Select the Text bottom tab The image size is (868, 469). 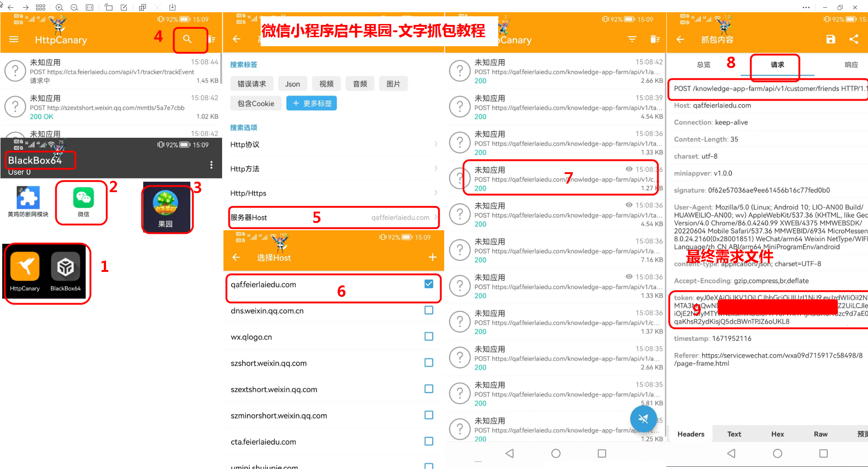pos(734,434)
